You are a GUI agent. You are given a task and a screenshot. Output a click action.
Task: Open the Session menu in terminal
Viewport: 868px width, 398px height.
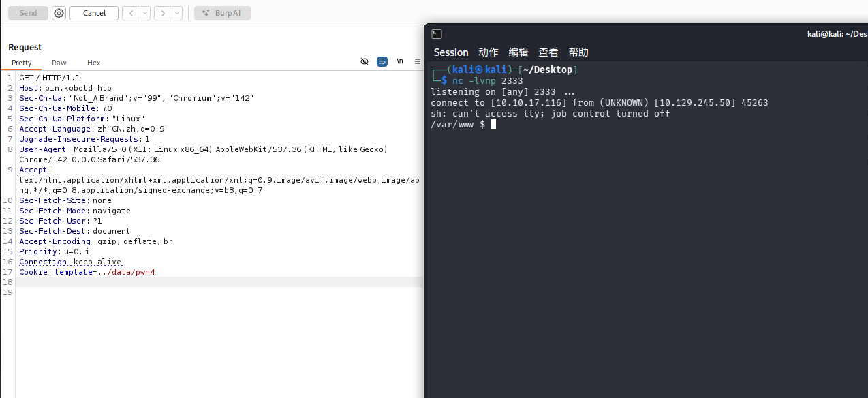point(451,52)
